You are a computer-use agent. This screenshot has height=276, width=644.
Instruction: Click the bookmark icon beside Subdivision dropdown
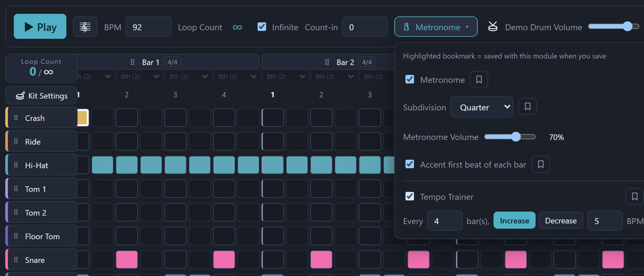click(x=527, y=106)
